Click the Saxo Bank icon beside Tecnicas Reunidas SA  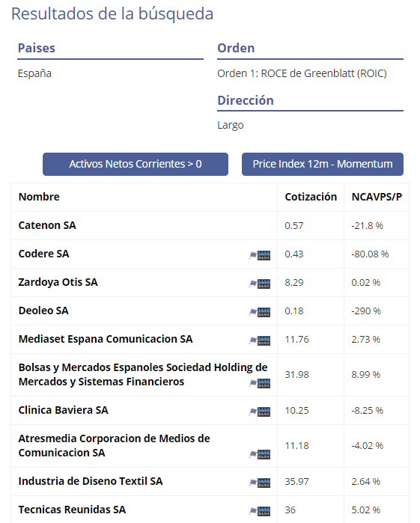click(x=260, y=511)
